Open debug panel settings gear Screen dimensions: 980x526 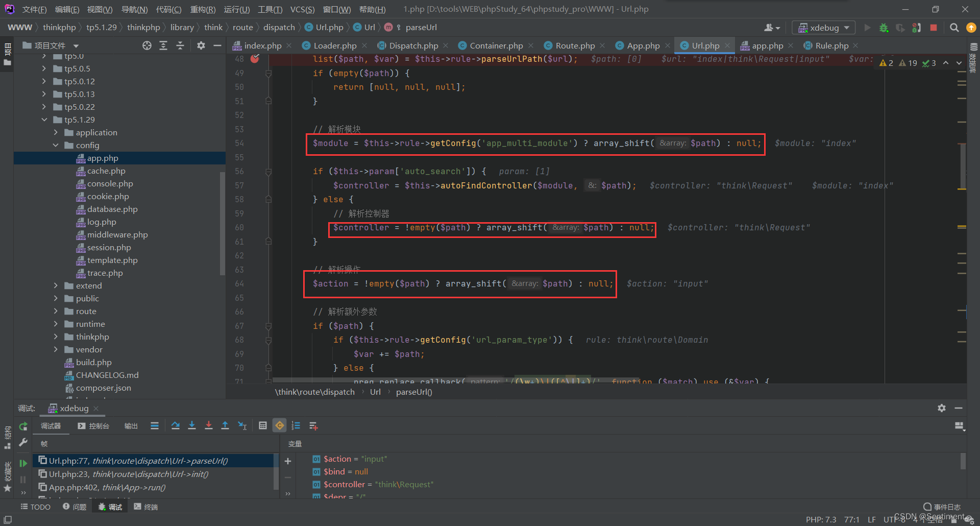pos(942,408)
